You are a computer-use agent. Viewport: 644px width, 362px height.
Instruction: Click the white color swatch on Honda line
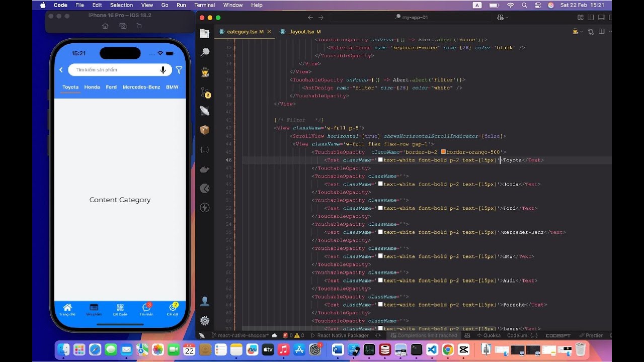click(381, 184)
